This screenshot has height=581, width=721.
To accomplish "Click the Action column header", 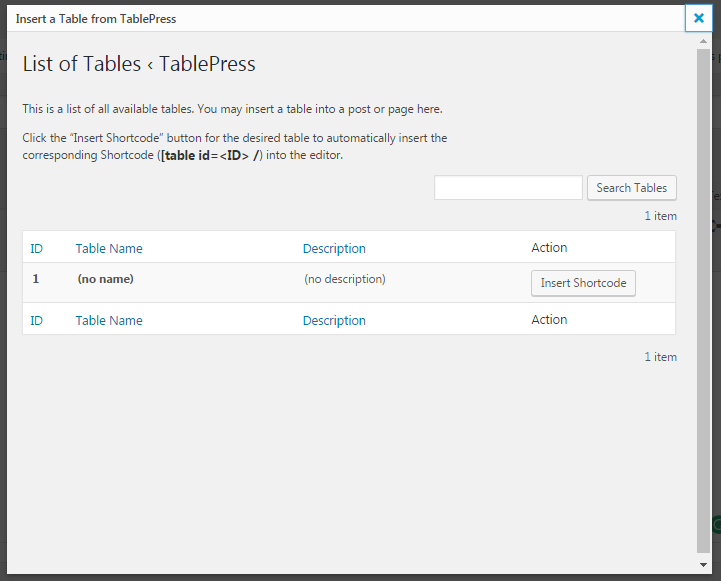I will (x=549, y=248).
